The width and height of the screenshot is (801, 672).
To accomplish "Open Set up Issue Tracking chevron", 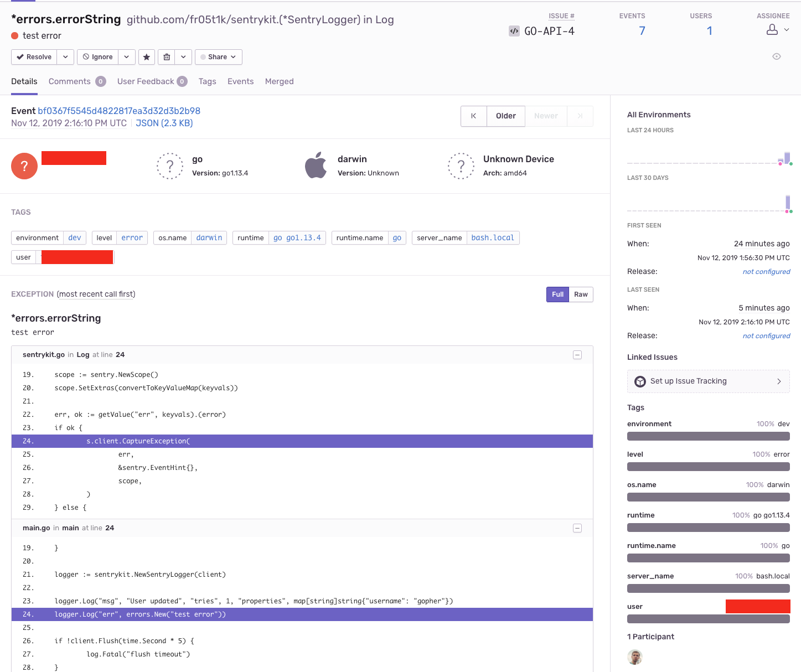I will coord(779,381).
